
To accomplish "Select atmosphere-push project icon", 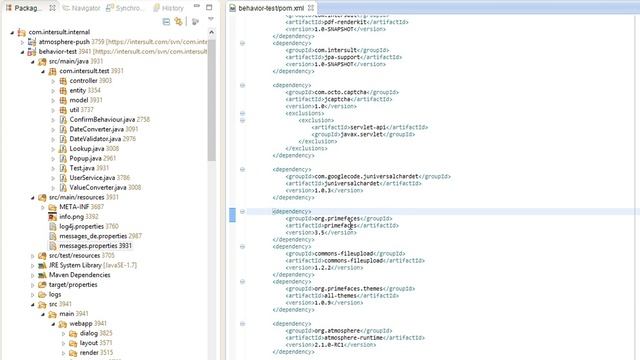I will (x=32, y=42).
